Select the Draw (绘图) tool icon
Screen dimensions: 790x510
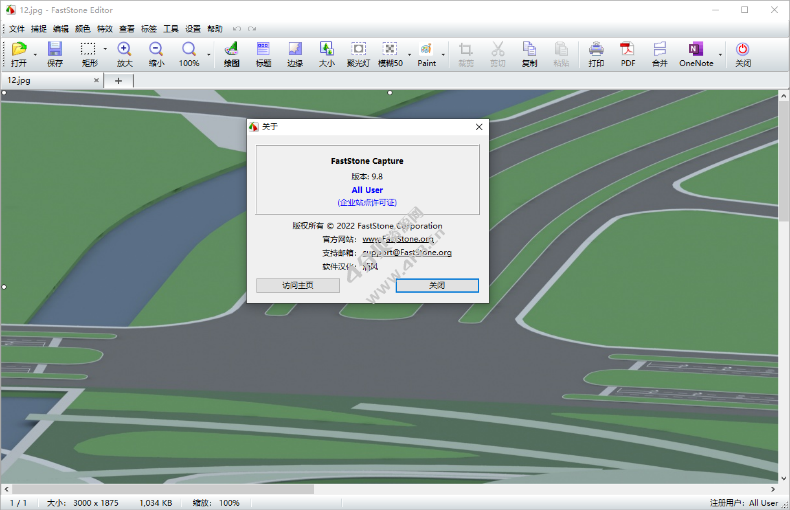pyautogui.click(x=231, y=53)
